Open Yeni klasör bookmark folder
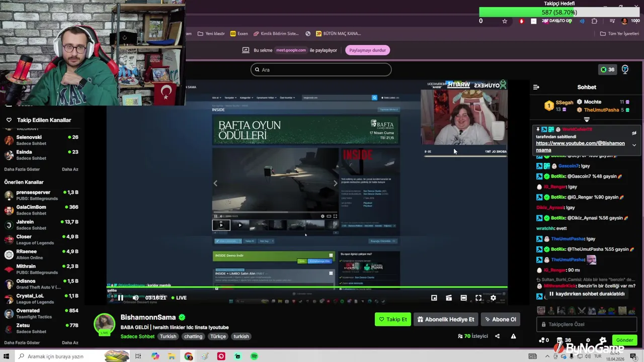This screenshot has width=644, height=362. tap(211, 34)
